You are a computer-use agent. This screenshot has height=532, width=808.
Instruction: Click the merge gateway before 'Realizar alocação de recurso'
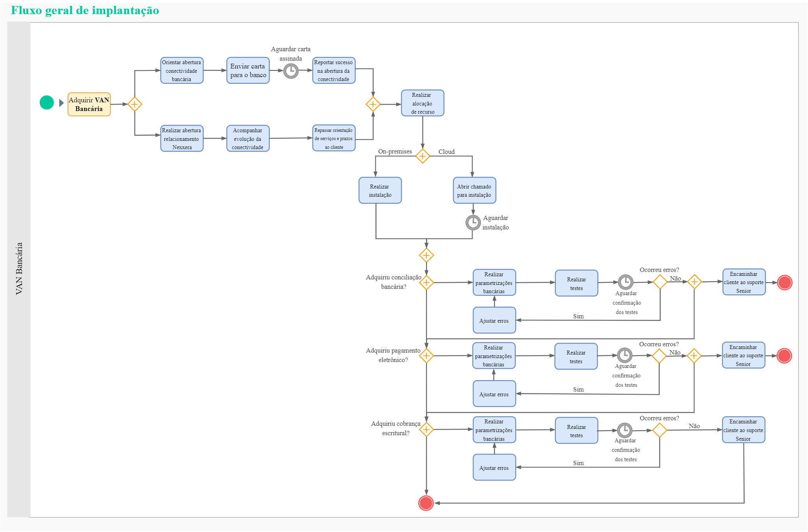373,104
